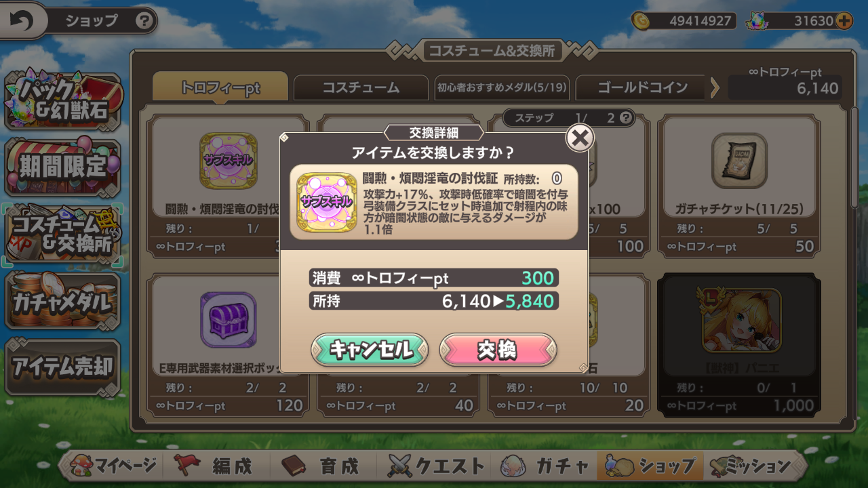Open the アイテム売却 side menu
The width and height of the screenshot is (868, 488).
pyautogui.click(x=62, y=367)
